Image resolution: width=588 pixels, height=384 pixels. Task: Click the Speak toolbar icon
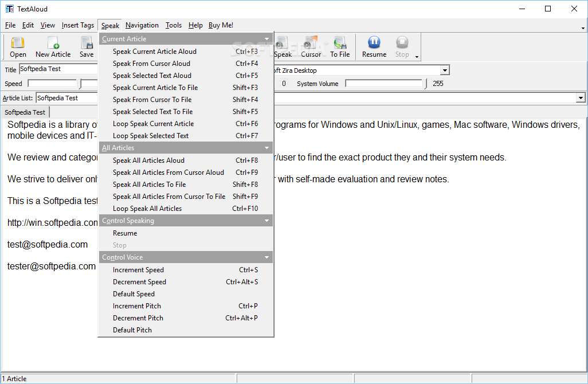tap(283, 47)
